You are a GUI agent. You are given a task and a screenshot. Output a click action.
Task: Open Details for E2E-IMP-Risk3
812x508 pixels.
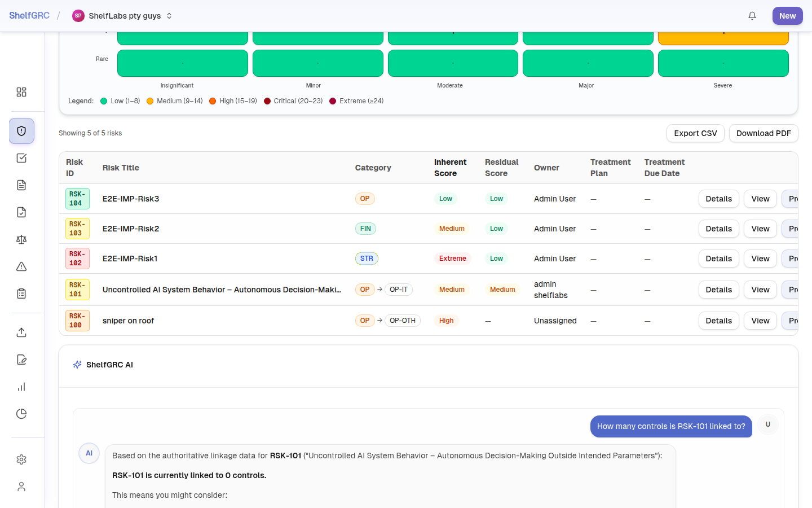pos(719,199)
